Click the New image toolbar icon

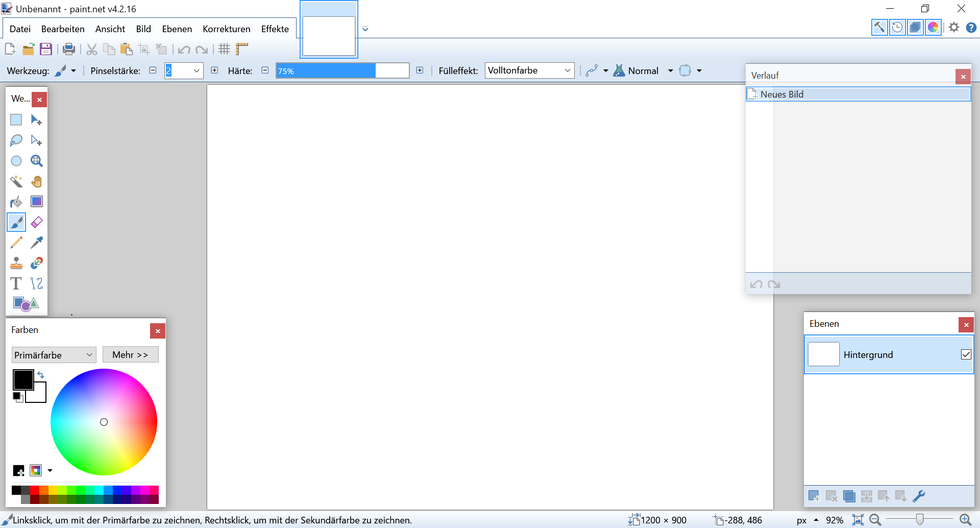(10, 49)
